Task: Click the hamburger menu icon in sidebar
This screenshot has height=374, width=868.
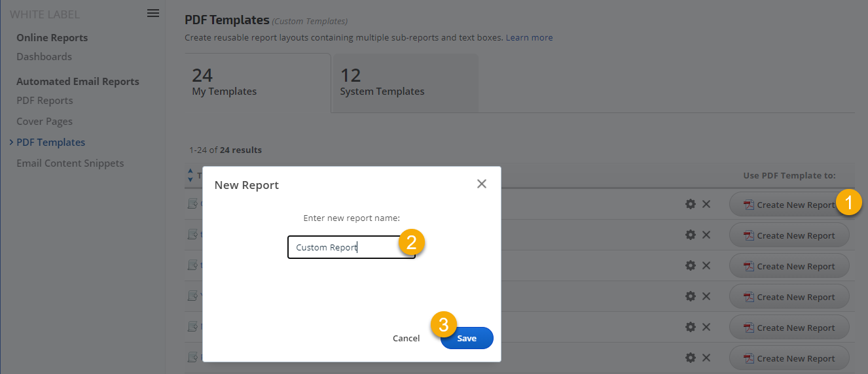Action: (153, 13)
